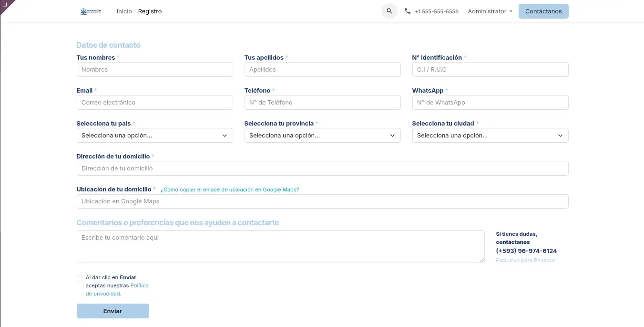The image size is (644, 327).
Task: Click the Correo electrónico email field
Action: (155, 103)
